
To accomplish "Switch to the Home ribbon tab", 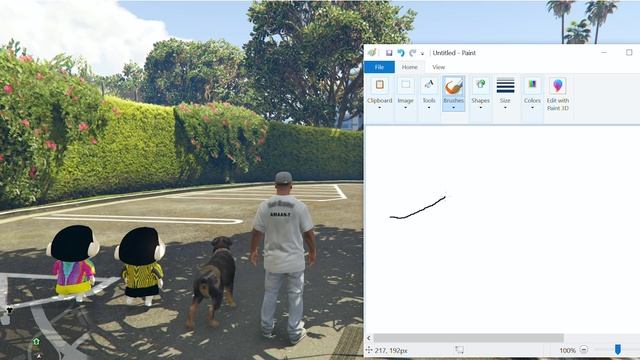I will point(409,67).
